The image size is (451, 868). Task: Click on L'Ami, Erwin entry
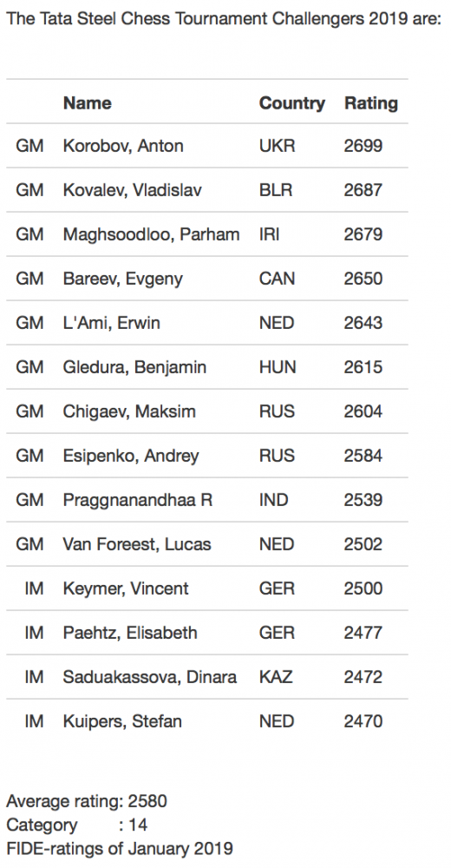coord(111,323)
